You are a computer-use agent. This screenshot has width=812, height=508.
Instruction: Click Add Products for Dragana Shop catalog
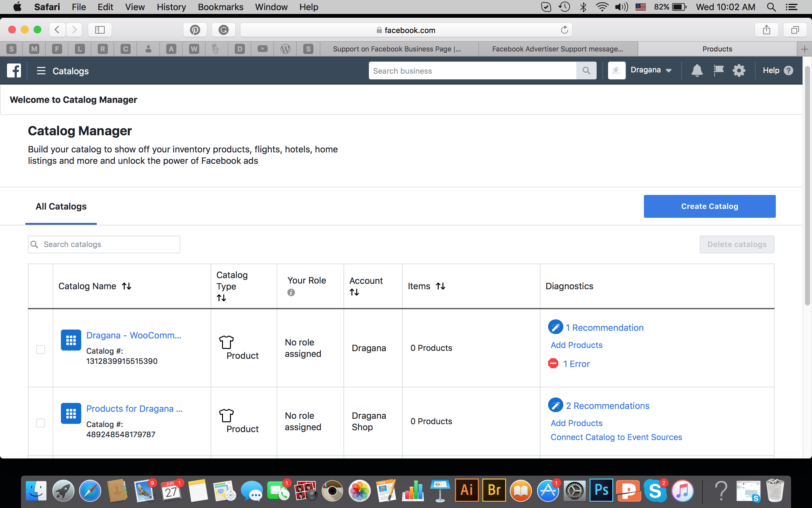click(x=576, y=423)
